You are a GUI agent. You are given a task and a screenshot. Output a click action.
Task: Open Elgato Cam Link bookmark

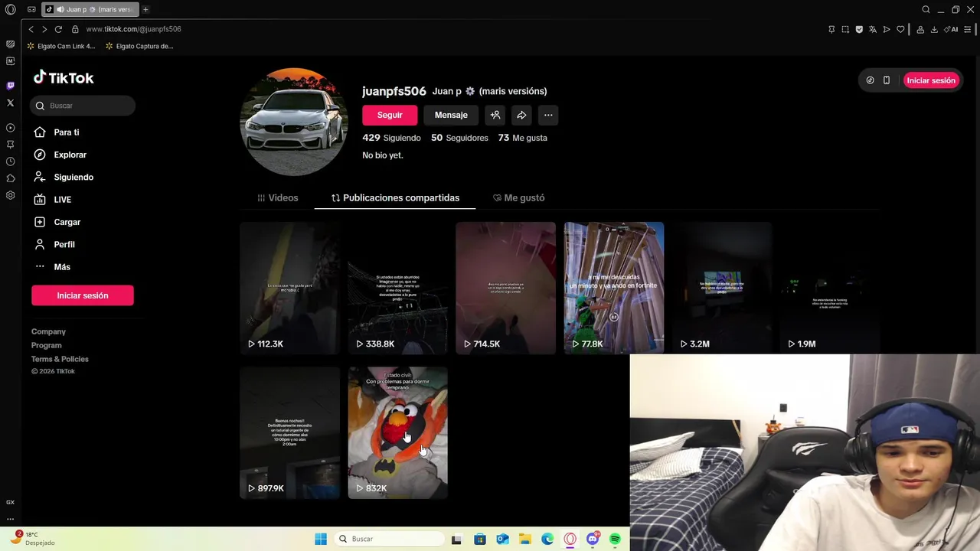point(61,46)
